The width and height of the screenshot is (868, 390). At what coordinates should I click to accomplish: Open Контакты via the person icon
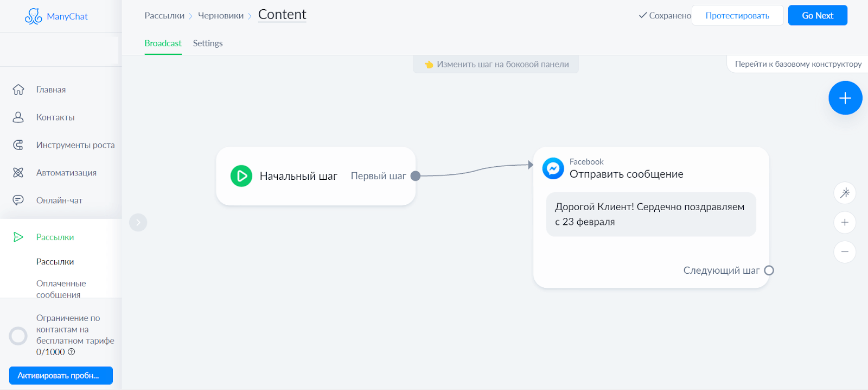[18, 117]
